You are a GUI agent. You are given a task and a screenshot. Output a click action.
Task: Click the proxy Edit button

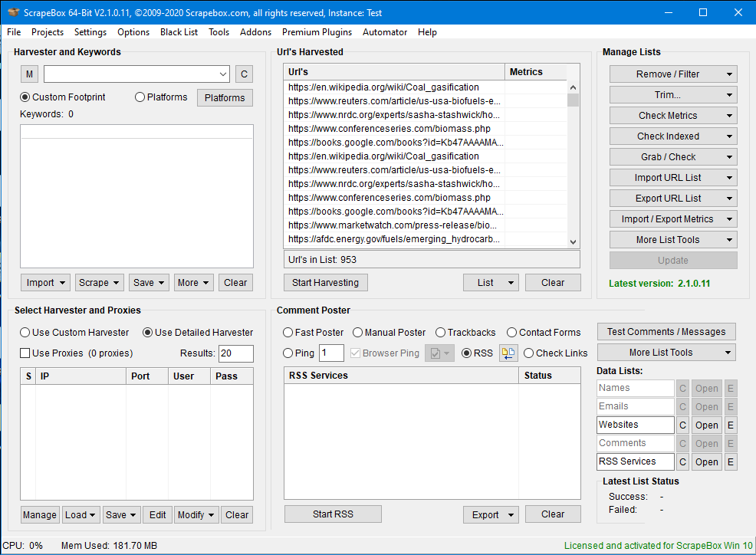(157, 515)
